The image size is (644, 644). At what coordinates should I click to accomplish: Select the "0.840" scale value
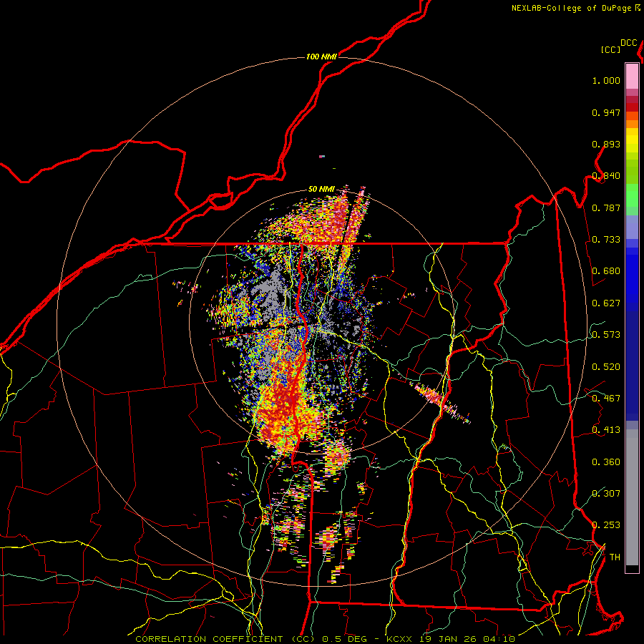pos(606,176)
